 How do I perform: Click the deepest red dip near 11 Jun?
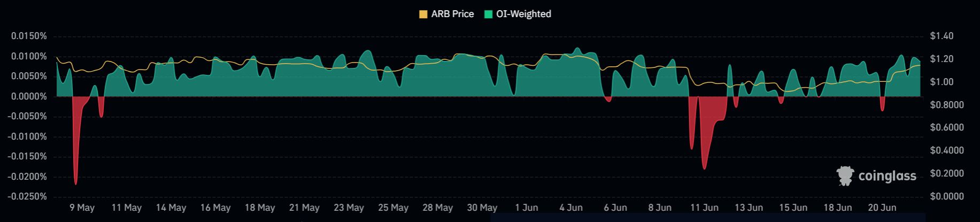(x=705, y=134)
